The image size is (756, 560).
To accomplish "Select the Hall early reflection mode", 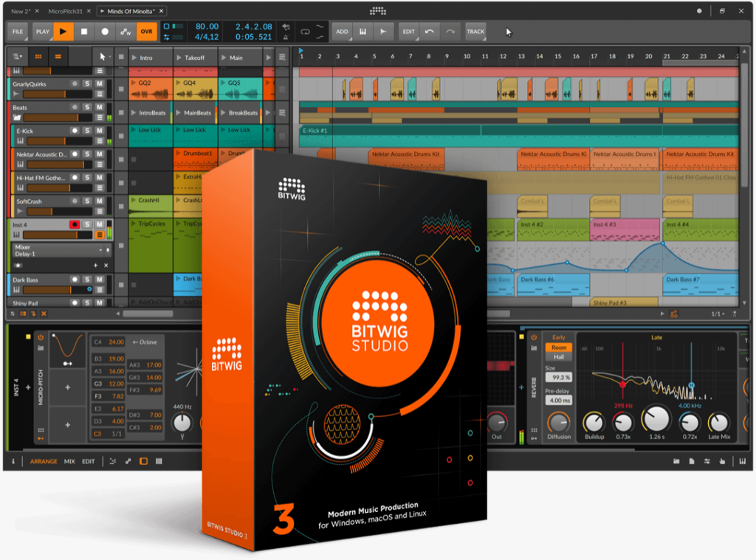I will pos(559,357).
